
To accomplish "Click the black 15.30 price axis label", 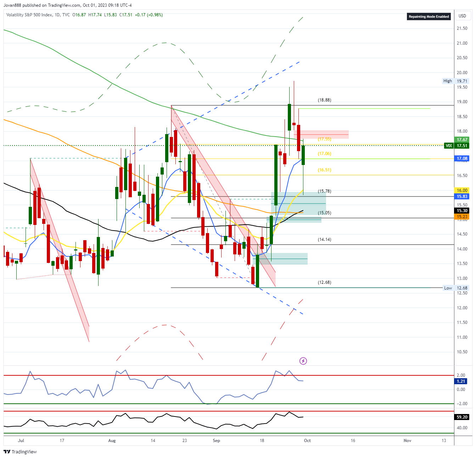I will tap(462, 211).
